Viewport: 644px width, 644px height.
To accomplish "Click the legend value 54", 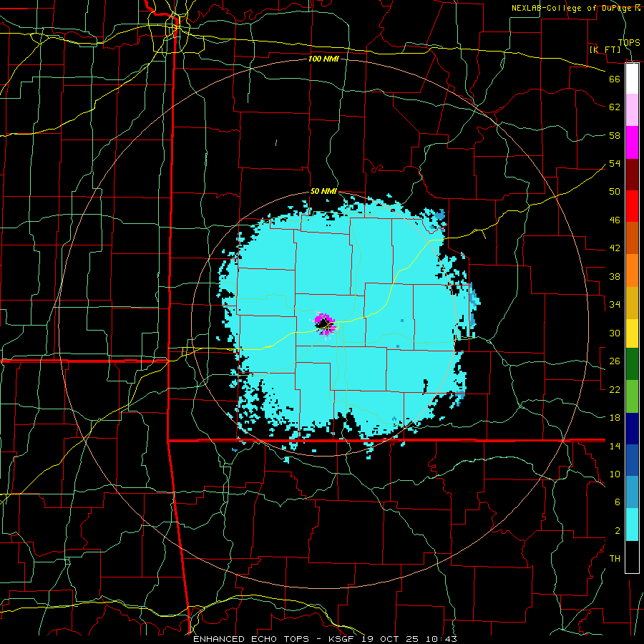I will click(x=615, y=163).
